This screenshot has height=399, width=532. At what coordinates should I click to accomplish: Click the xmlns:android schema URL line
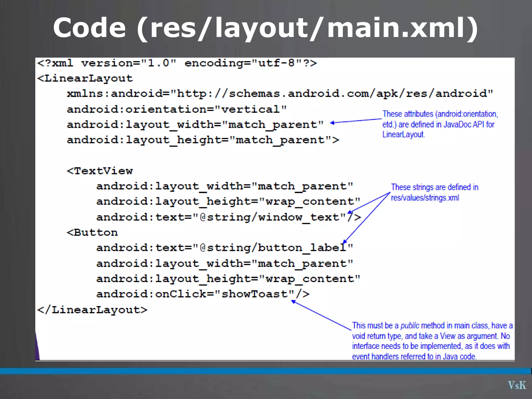[x=280, y=94]
